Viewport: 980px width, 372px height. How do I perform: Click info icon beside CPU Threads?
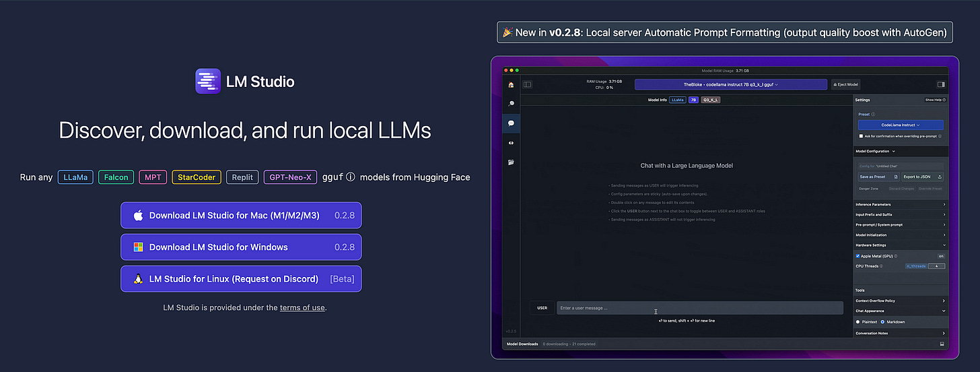pos(881,266)
